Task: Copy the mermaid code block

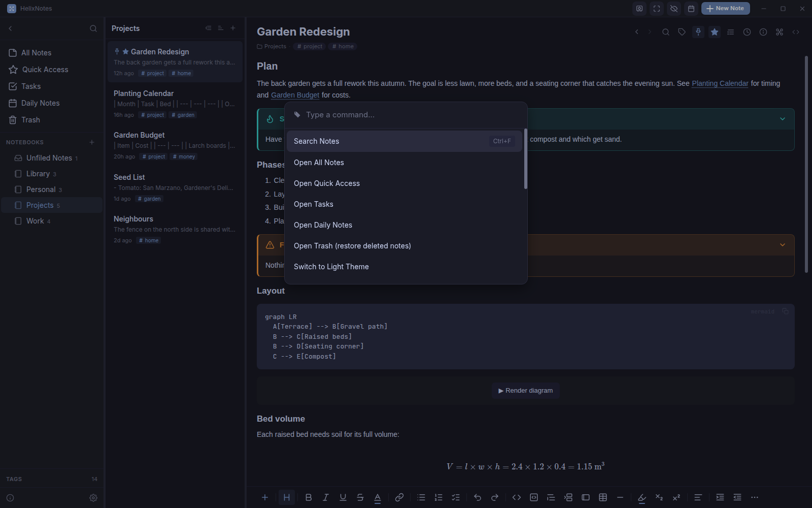Action: (x=785, y=311)
